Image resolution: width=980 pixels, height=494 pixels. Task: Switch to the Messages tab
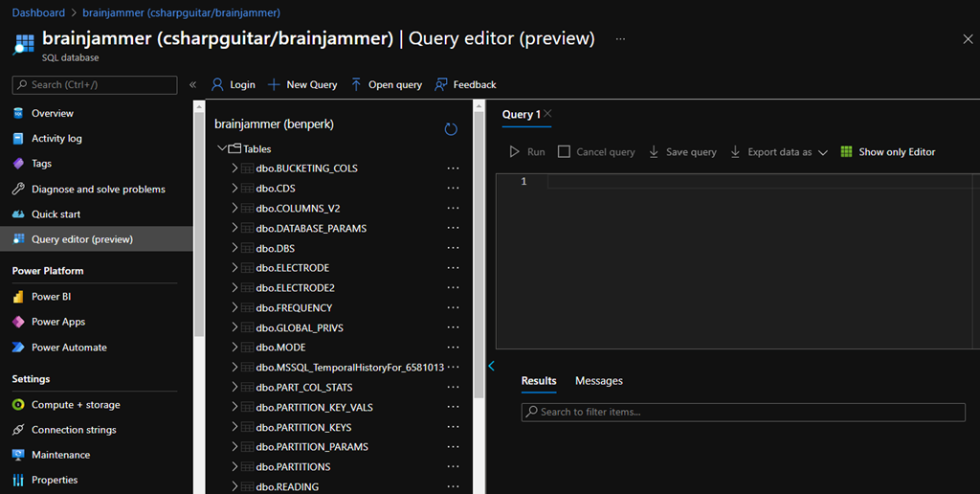click(x=599, y=381)
